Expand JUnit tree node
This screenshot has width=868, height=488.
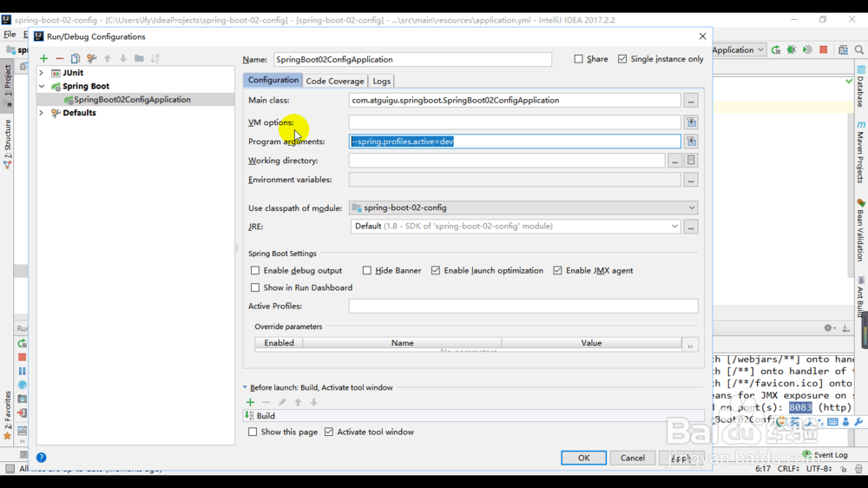click(x=41, y=73)
